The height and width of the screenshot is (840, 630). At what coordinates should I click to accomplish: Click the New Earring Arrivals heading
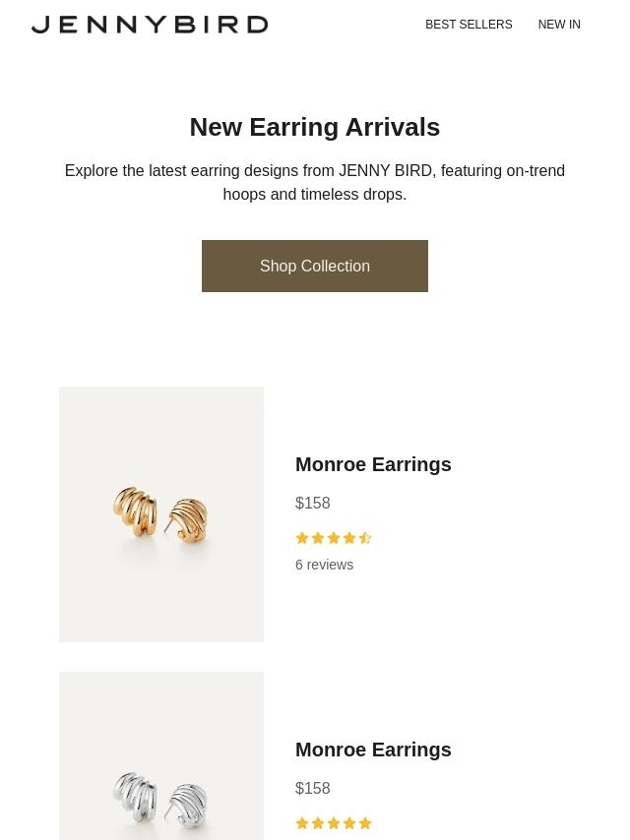[315, 127]
